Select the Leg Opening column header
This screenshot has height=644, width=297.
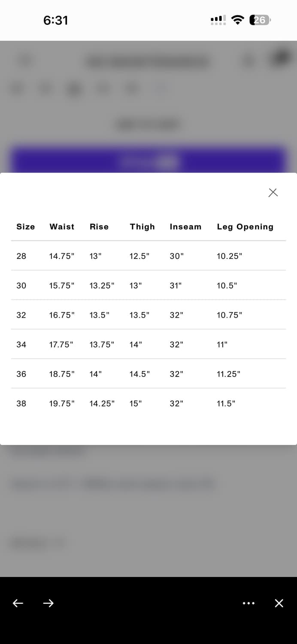pyautogui.click(x=245, y=227)
